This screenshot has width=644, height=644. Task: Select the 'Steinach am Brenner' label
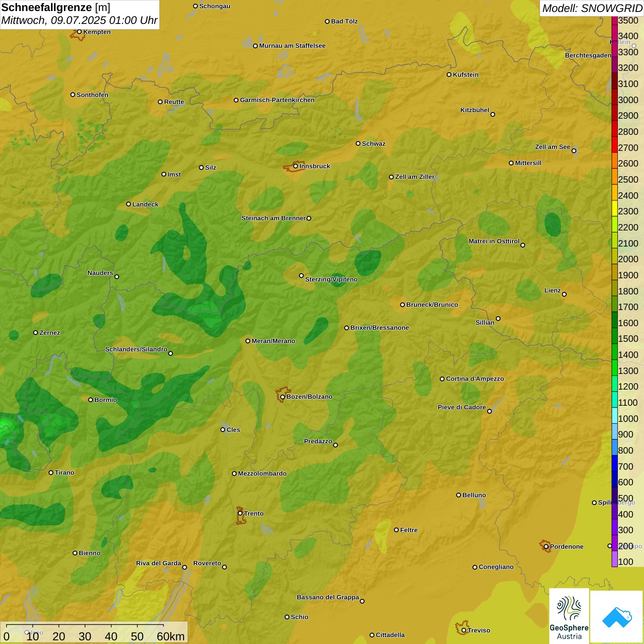point(274,218)
